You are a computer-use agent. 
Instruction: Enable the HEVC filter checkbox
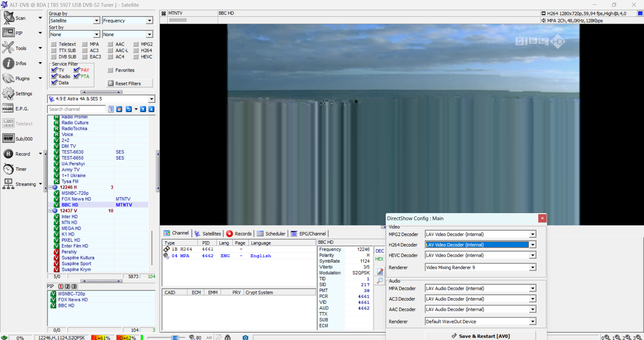click(136, 57)
